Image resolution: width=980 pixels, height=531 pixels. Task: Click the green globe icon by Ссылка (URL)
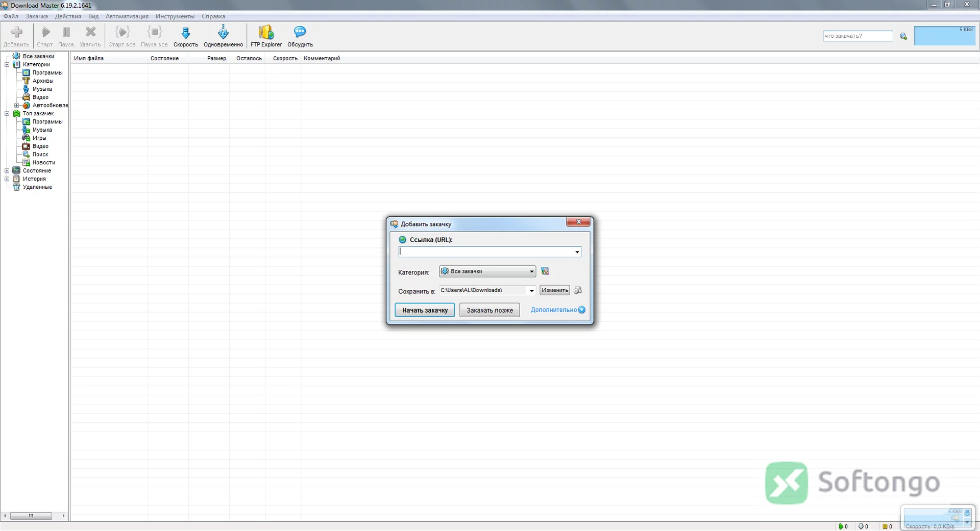tap(403, 240)
